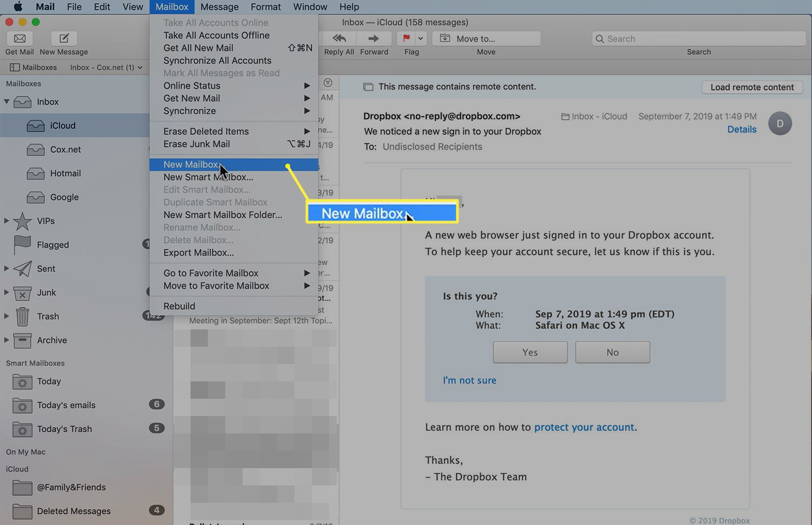Click the Yes button in the email

pos(530,352)
